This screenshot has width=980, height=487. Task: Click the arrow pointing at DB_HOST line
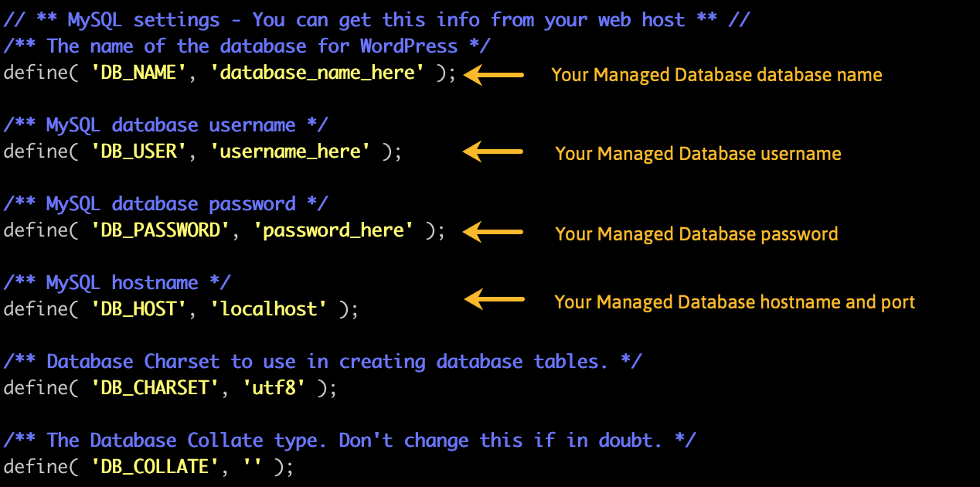(493, 299)
